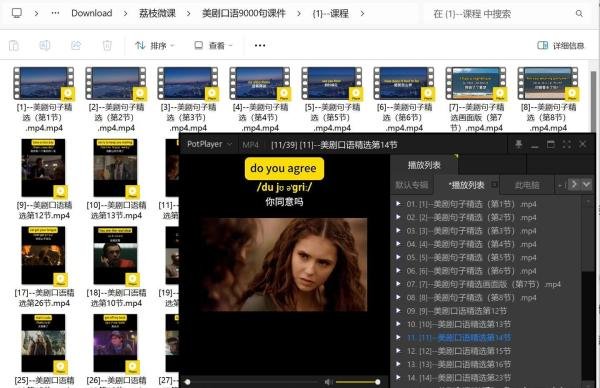Expand chevron after (1)--课程 in address bar
This screenshot has height=388, width=600.
coord(362,13)
